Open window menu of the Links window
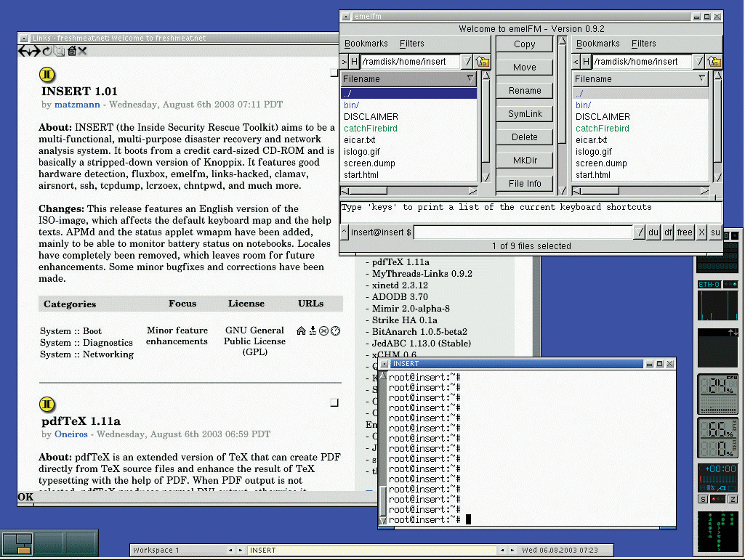 tap(24, 38)
